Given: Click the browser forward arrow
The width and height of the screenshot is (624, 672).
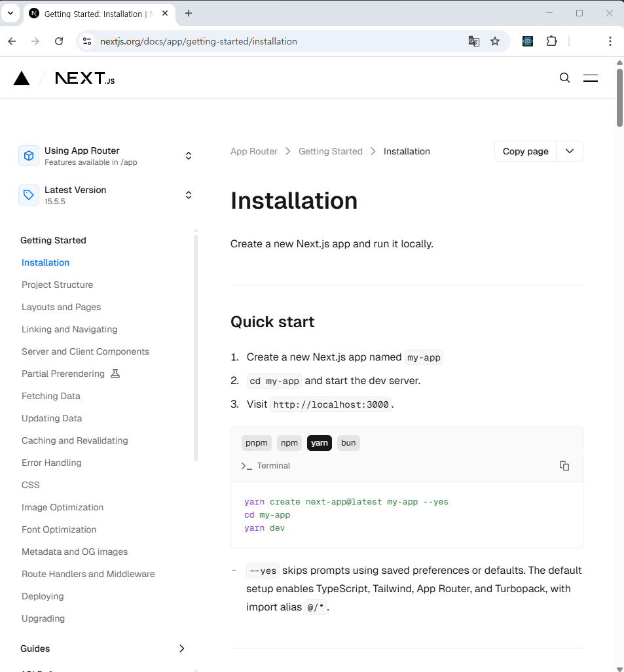Looking at the screenshot, I should (x=35, y=41).
